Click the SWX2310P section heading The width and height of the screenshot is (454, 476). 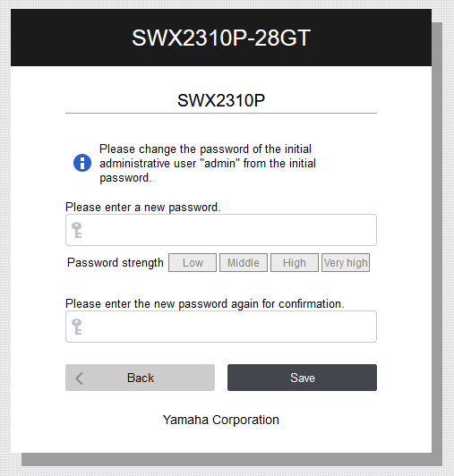221,100
